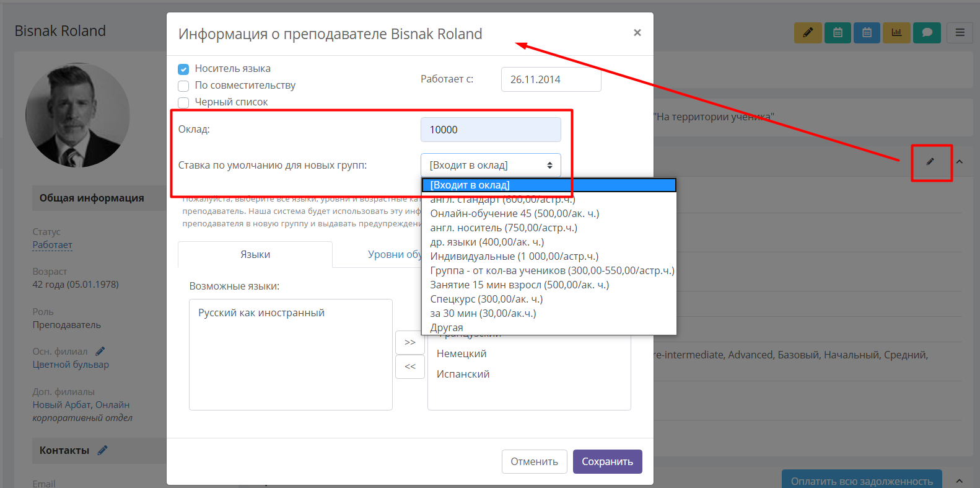Select 'Испанский' in chosen languages list
The height and width of the screenshot is (488, 980).
point(463,374)
